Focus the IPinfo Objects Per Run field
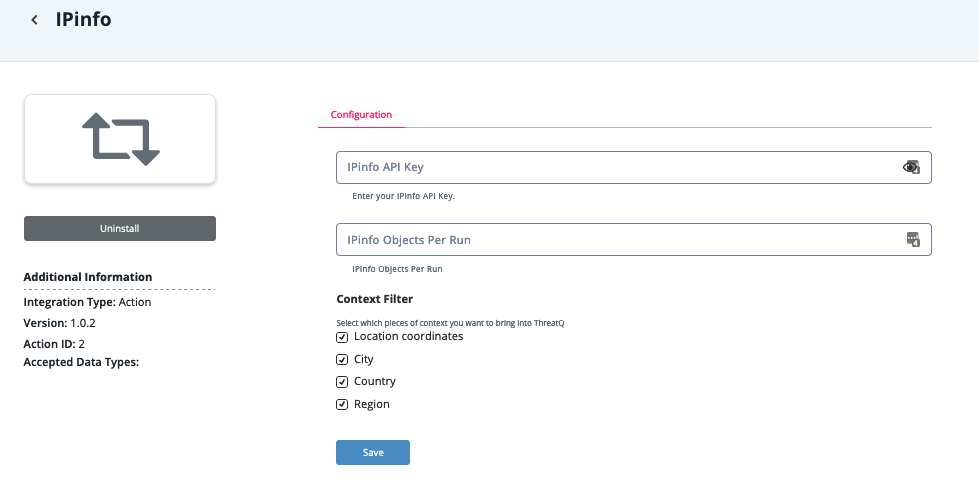 click(x=634, y=240)
